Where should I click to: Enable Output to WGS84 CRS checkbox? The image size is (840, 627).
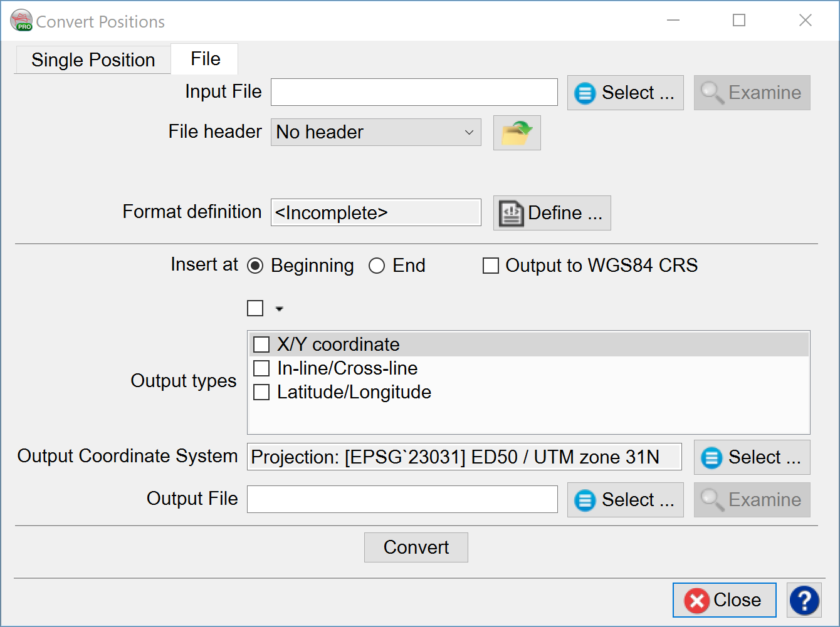point(491,266)
